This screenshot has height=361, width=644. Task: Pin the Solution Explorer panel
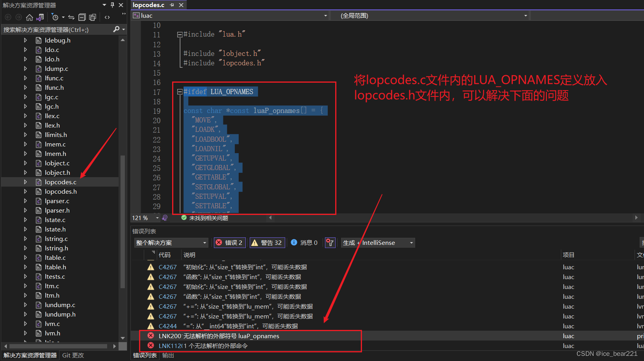tap(112, 5)
